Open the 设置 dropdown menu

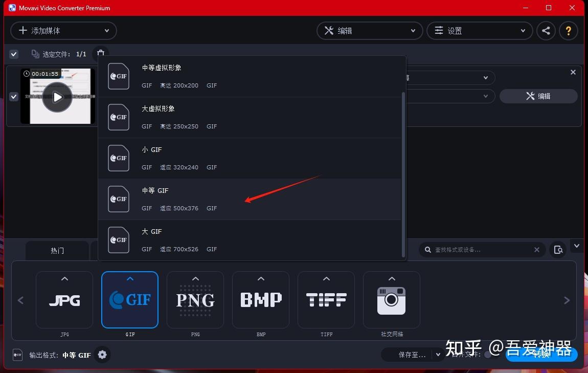point(480,31)
